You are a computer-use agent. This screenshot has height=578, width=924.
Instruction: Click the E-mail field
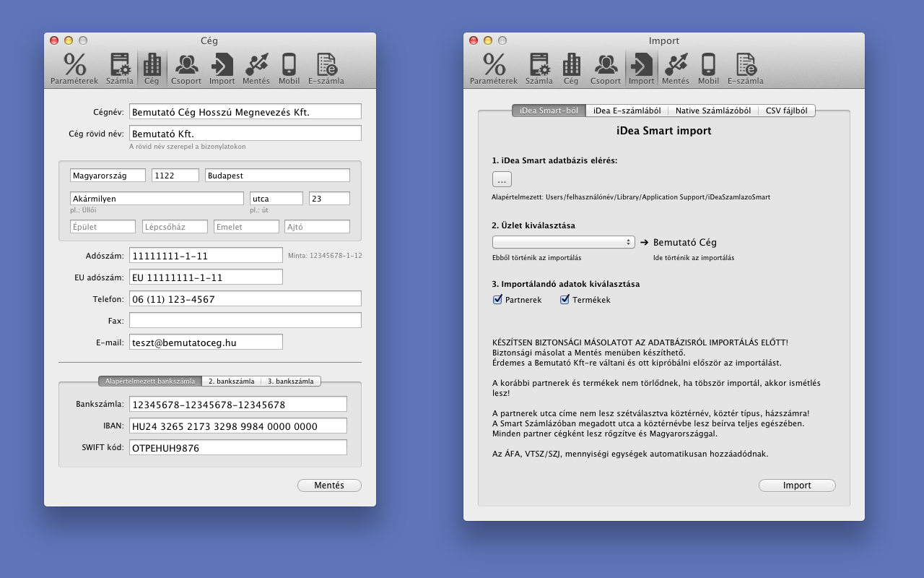(x=206, y=342)
